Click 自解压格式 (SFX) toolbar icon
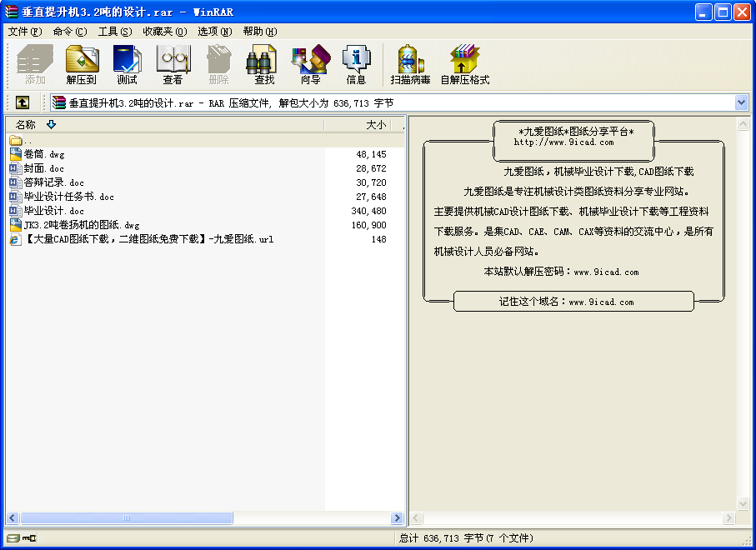The width and height of the screenshot is (756, 550). click(464, 64)
